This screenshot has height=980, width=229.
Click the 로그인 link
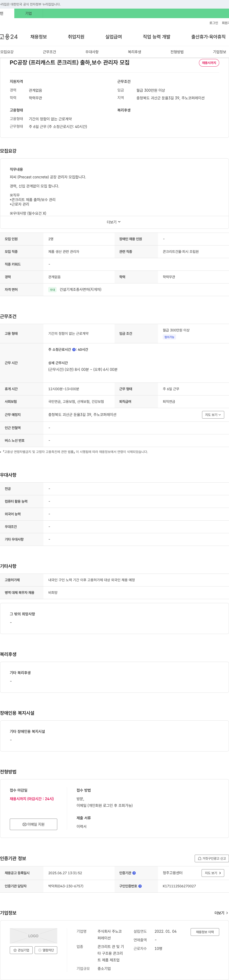(213, 23)
